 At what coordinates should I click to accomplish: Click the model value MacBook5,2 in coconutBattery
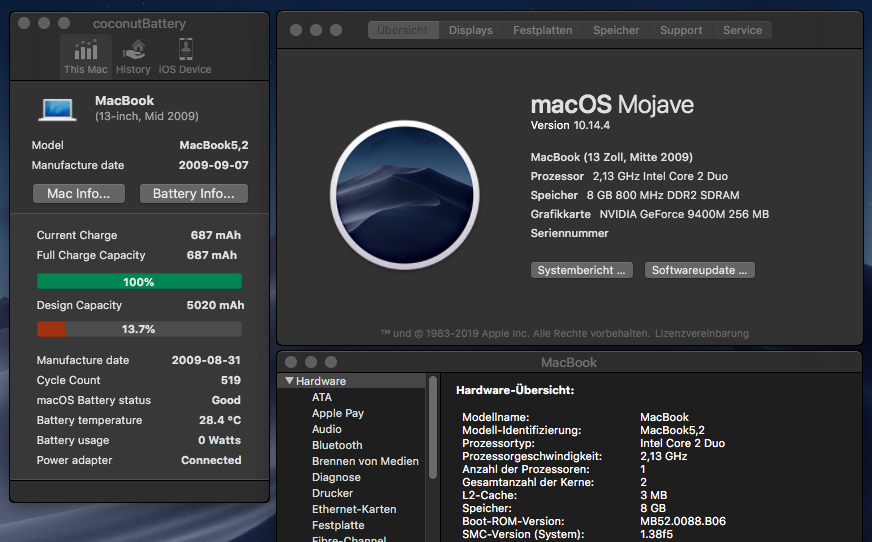tap(214, 145)
